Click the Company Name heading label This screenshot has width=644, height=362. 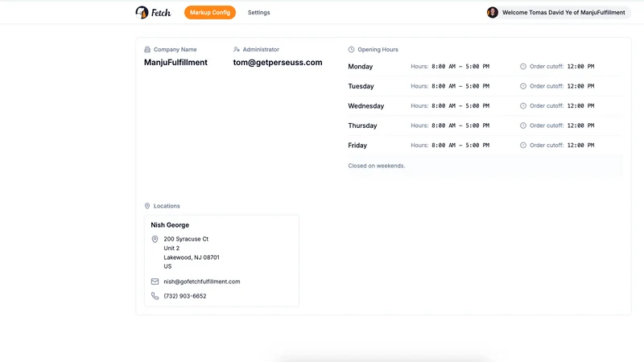pos(175,49)
